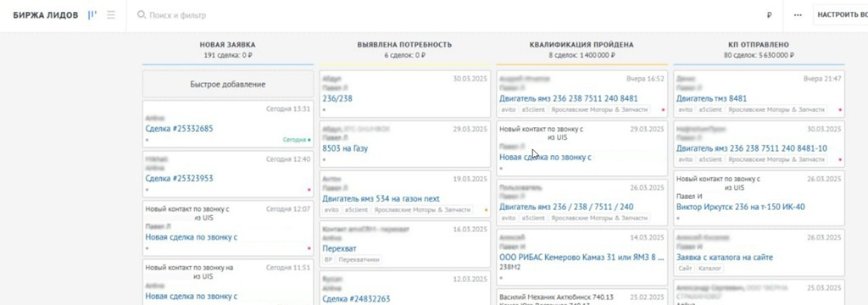Click 191 сделка: 0 ₽ summary
Screen dimensions: 868x305
227,55
